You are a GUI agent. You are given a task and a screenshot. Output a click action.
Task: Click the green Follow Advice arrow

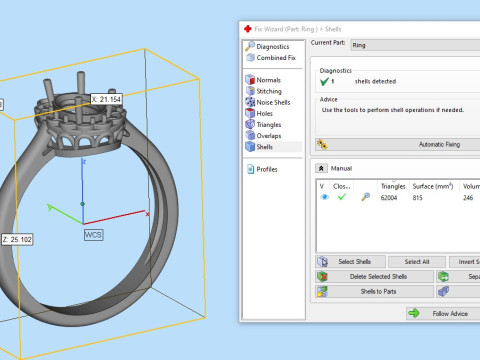414,313
